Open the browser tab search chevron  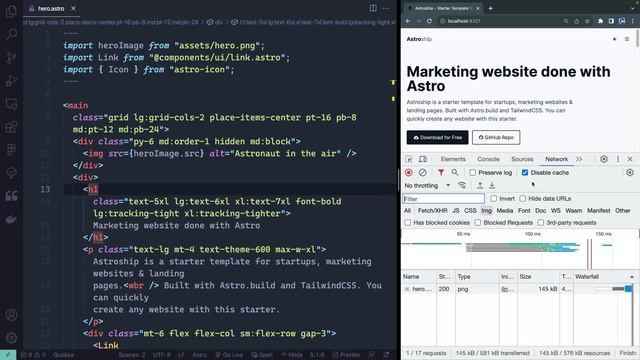633,8
